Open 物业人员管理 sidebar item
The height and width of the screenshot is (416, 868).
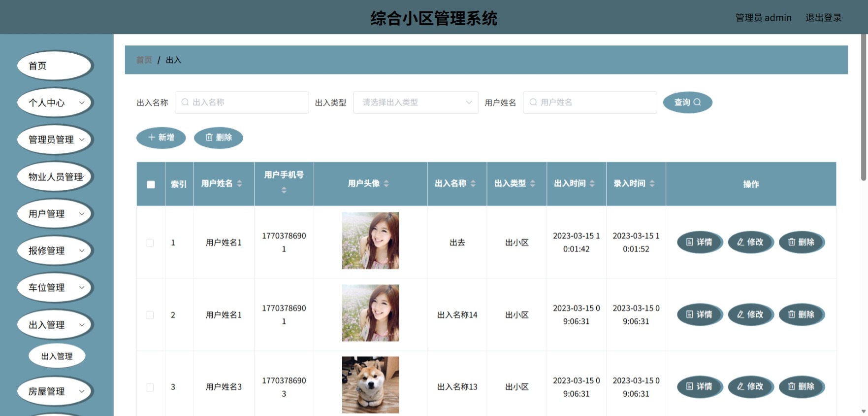[55, 176]
